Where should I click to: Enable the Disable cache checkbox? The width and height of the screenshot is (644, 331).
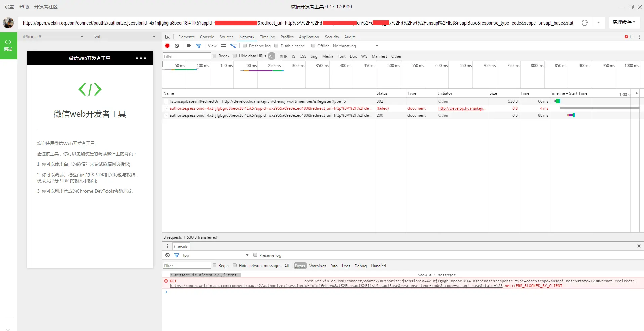click(276, 46)
